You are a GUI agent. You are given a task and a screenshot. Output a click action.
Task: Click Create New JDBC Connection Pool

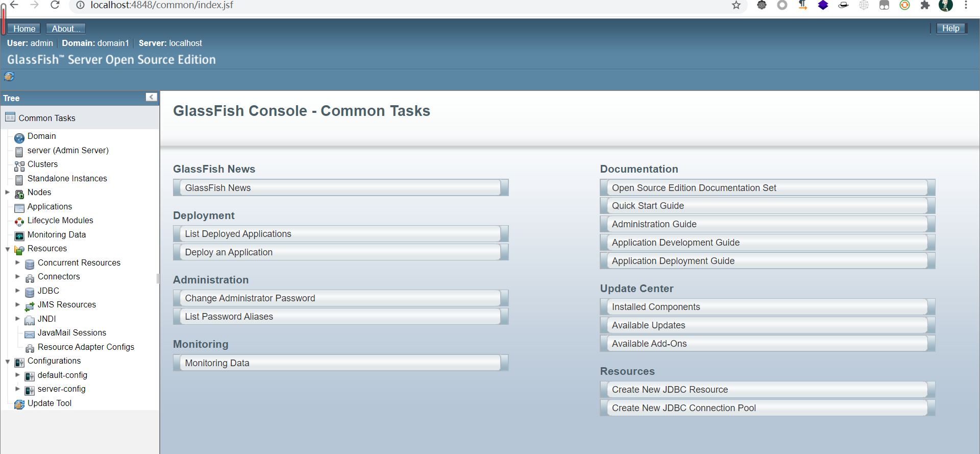click(x=768, y=408)
